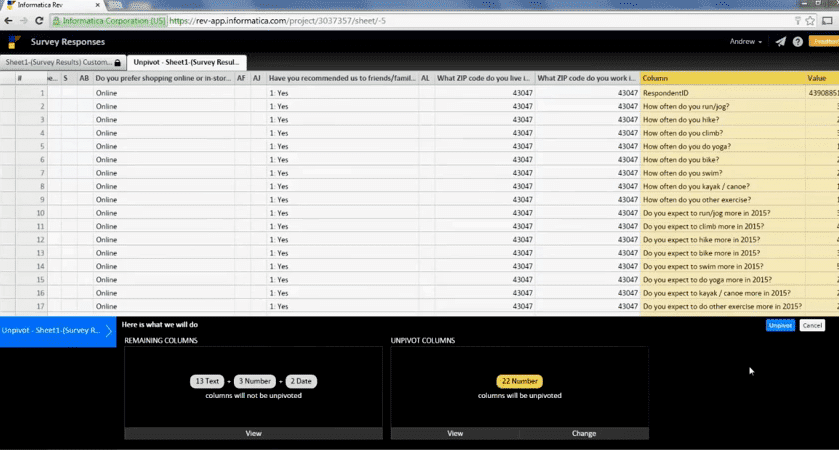Image resolution: width=839 pixels, height=450 pixels.
Task: Click 'How often do you other exercise?' cell
Action: click(x=722, y=200)
